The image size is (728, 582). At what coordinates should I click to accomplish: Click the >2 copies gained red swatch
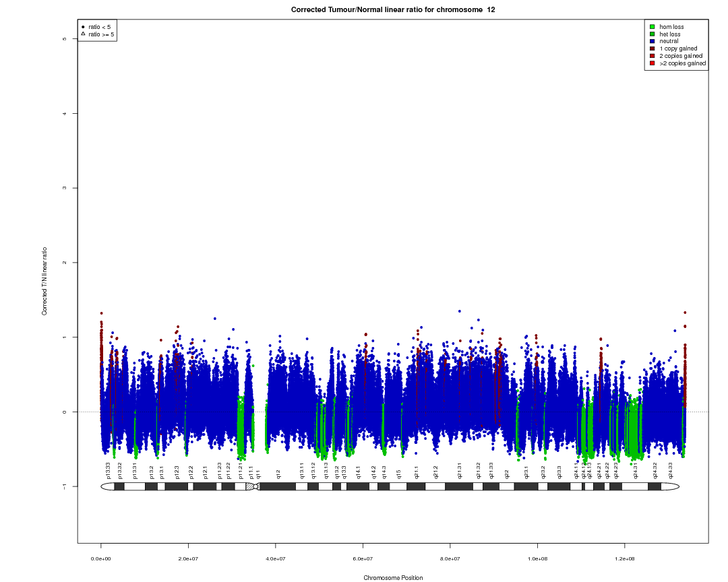(653, 63)
